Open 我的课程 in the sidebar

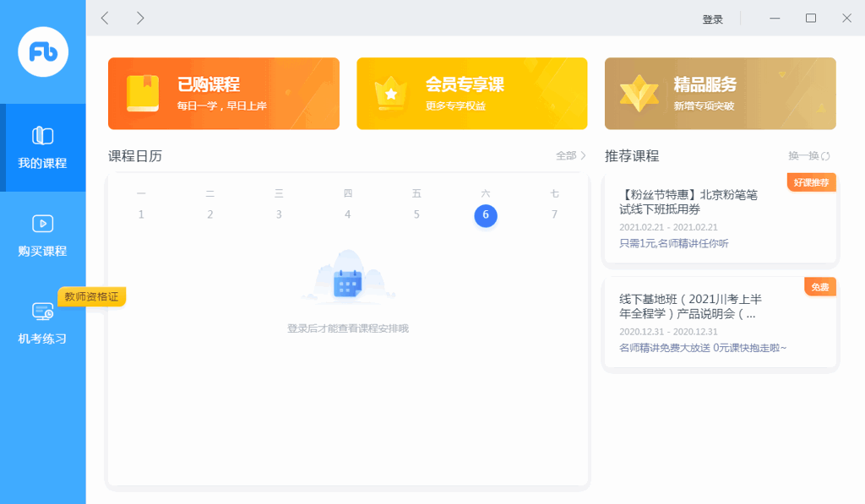pyautogui.click(x=42, y=148)
